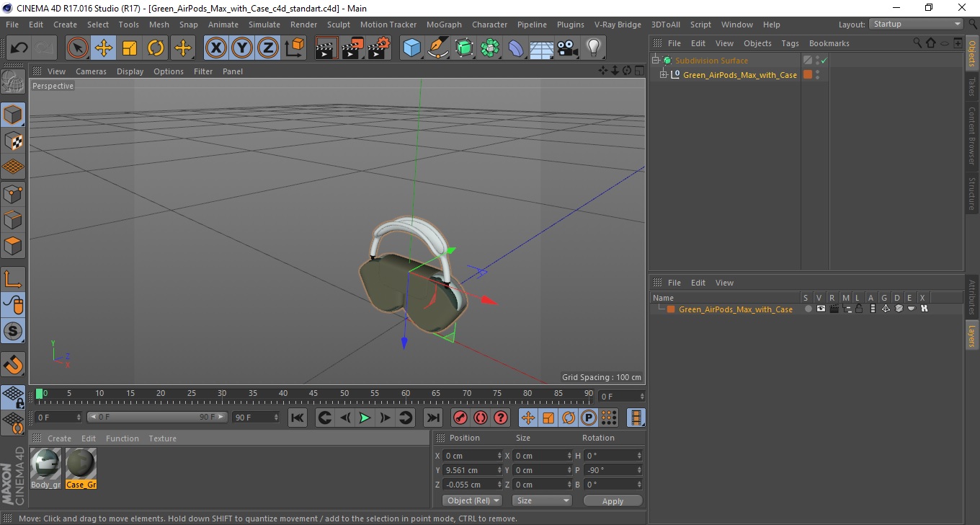Toggle Y axis lock

[x=242, y=48]
